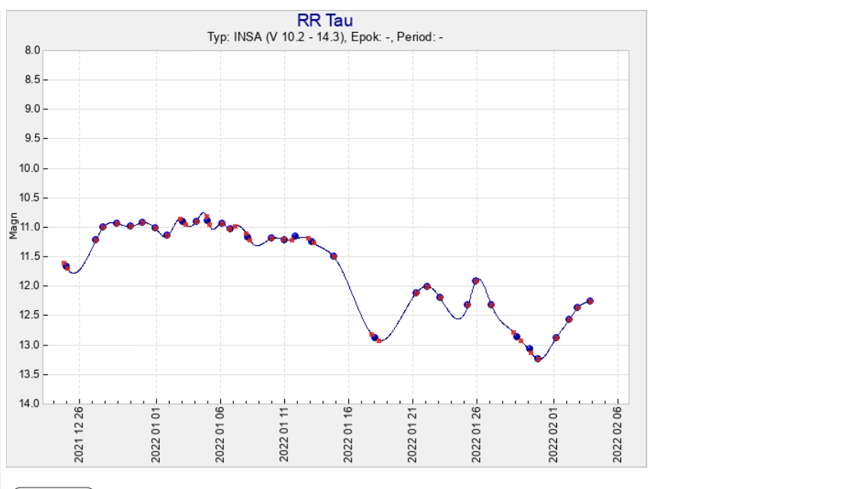
Task: Click the 2022 01 01 date label
Action: click(x=156, y=436)
